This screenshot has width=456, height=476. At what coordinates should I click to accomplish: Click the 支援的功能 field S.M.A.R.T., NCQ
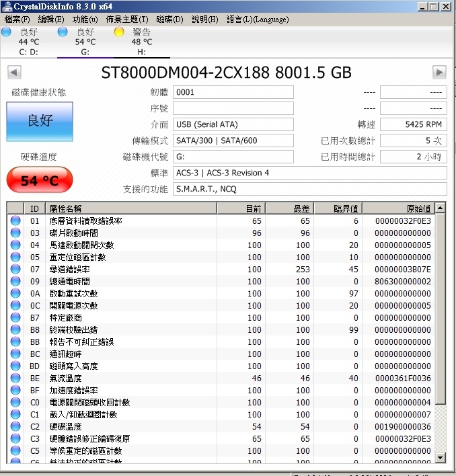tap(310, 189)
